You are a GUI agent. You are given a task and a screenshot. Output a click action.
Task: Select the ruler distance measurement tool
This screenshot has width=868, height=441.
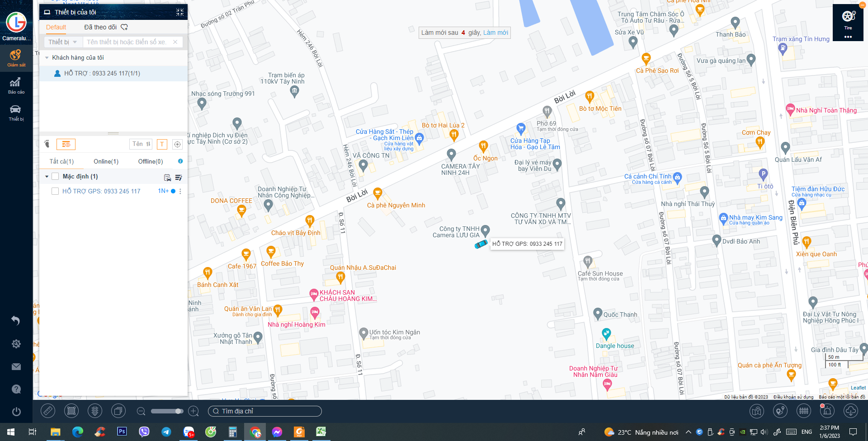coord(48,411)
